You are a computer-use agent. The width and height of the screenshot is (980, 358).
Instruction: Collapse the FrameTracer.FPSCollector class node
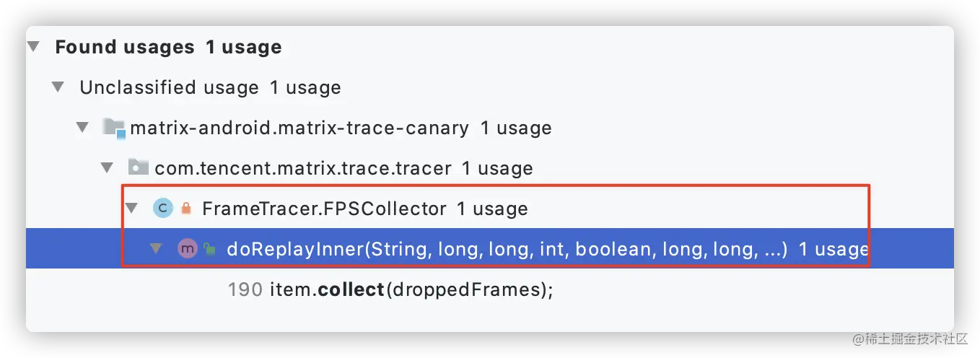[131, 209]
